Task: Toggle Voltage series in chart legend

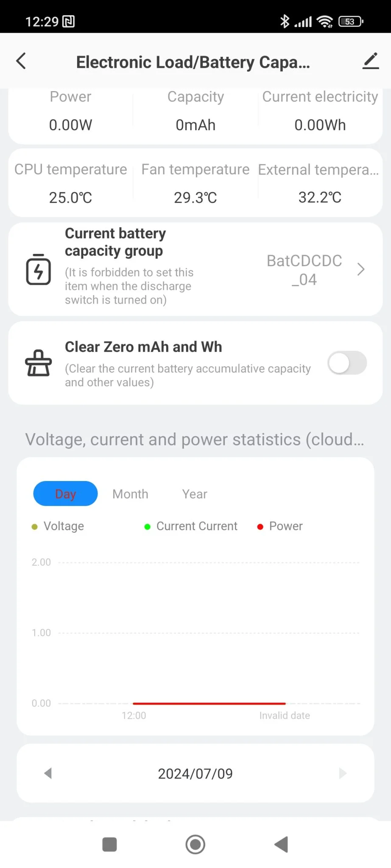Action: pos(58,526)
